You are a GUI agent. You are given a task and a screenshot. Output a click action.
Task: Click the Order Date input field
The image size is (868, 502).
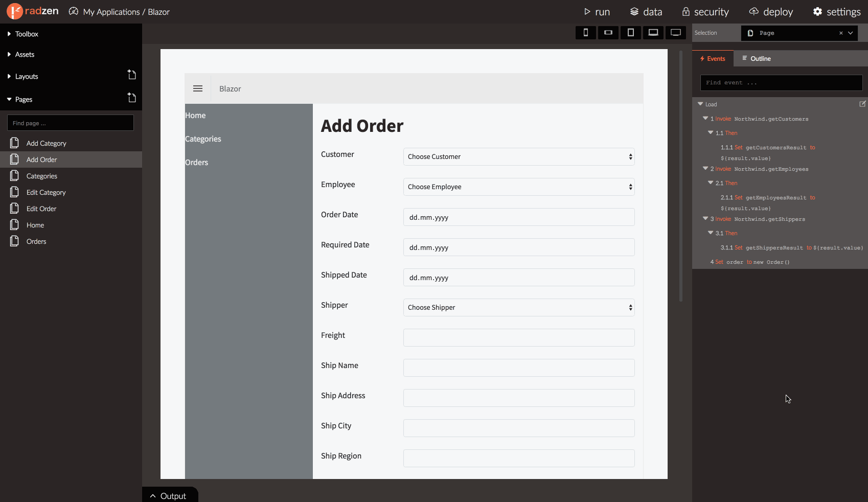(x=519, y=217)
